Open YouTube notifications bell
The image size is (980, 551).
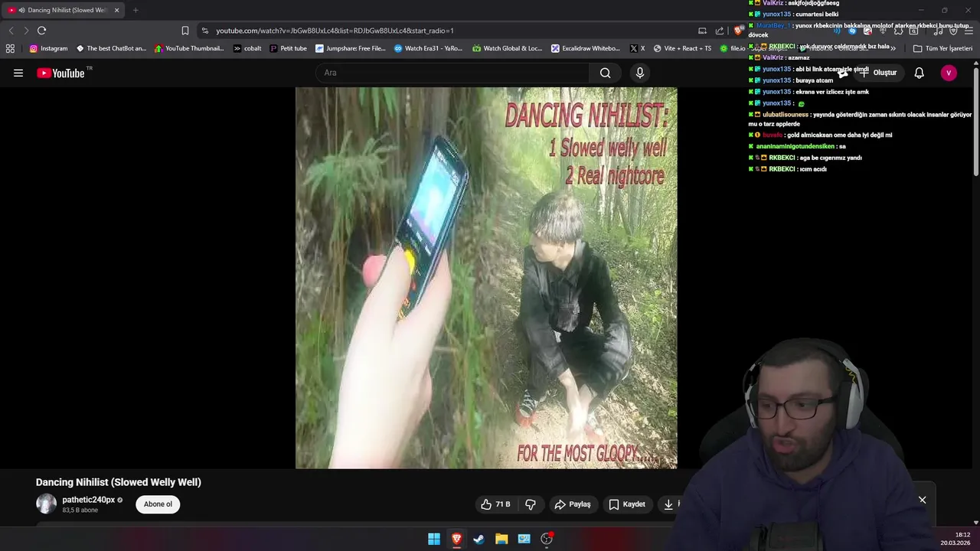click(920, 73)
